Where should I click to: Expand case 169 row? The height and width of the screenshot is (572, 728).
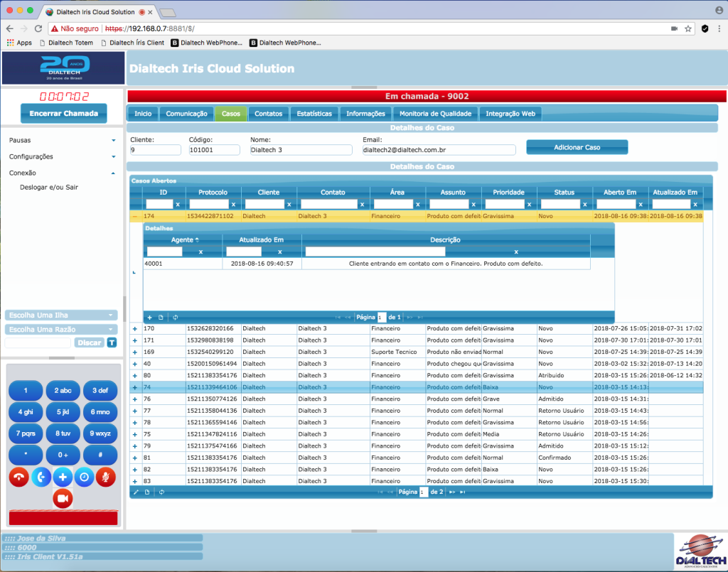click(135, 352)
